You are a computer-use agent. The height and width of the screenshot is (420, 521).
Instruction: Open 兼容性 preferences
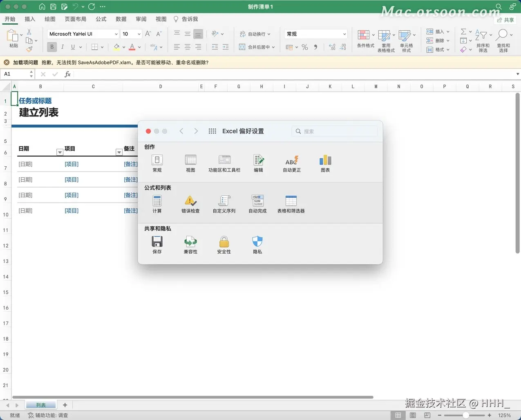click(x=190, y=245)
